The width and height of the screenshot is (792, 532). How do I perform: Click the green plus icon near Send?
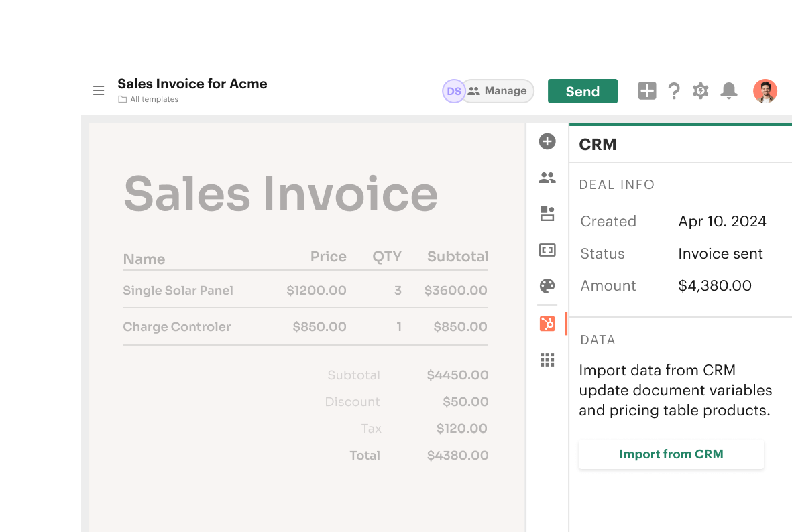tap(646, 90)
